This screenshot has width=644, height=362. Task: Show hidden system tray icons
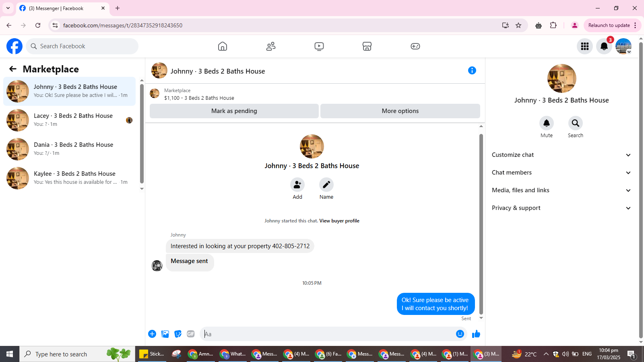tap(546, 354)
